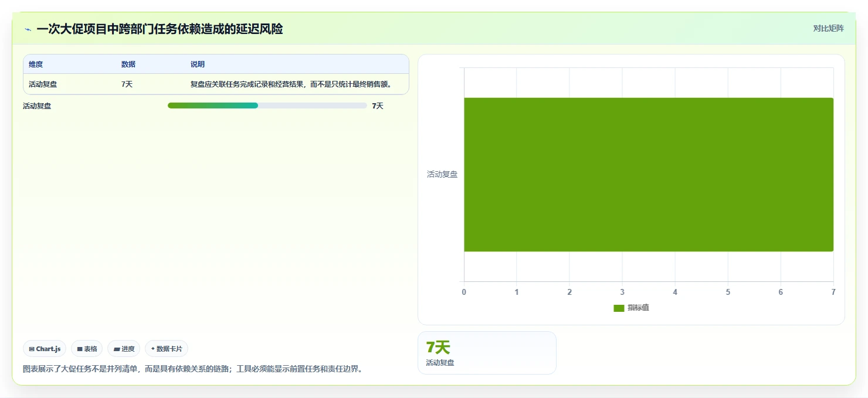Screen dimensions: 868x398
Task: Click the chart footnote text 图表展示了大促任务
Action: [x=192, y=369]
